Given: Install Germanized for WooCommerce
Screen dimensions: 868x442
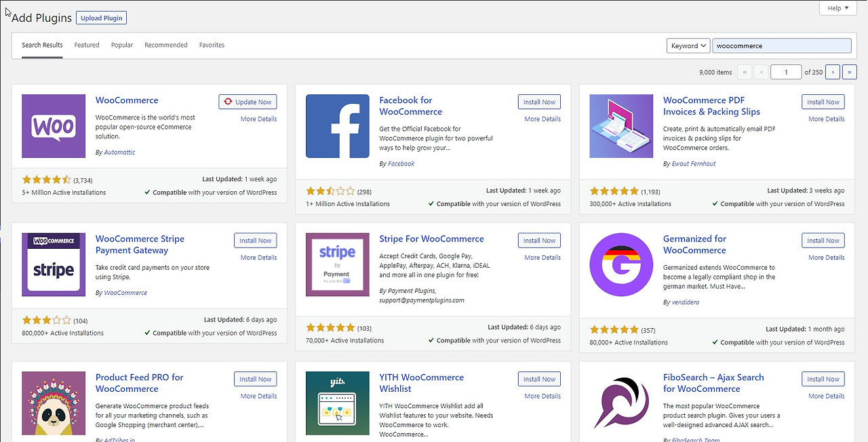Looking at the screenshot, I should tap(823, 241).
